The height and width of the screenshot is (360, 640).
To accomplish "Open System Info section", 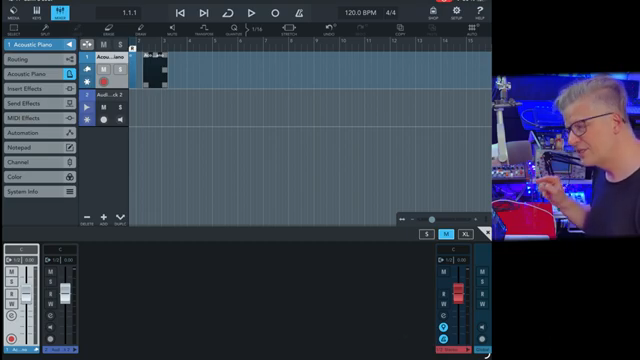I will (x=40, y=191).
